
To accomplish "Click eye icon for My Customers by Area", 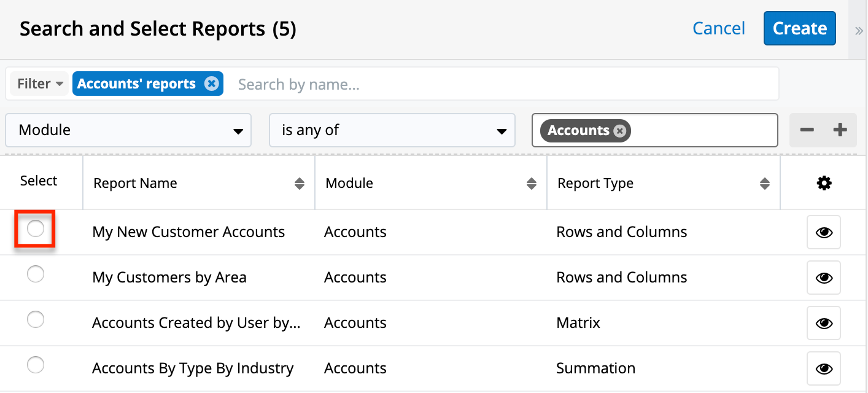I will [x=823, y=278].
